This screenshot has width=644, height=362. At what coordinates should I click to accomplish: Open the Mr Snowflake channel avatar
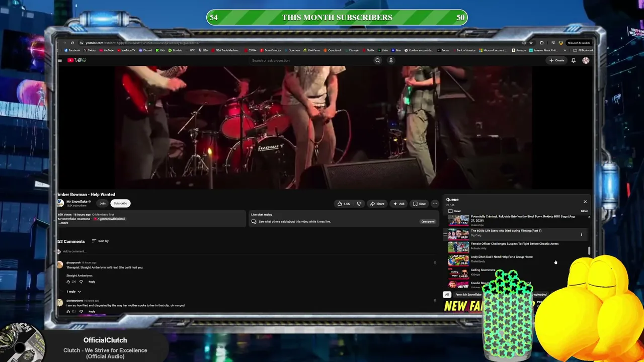tap(60, 203)
